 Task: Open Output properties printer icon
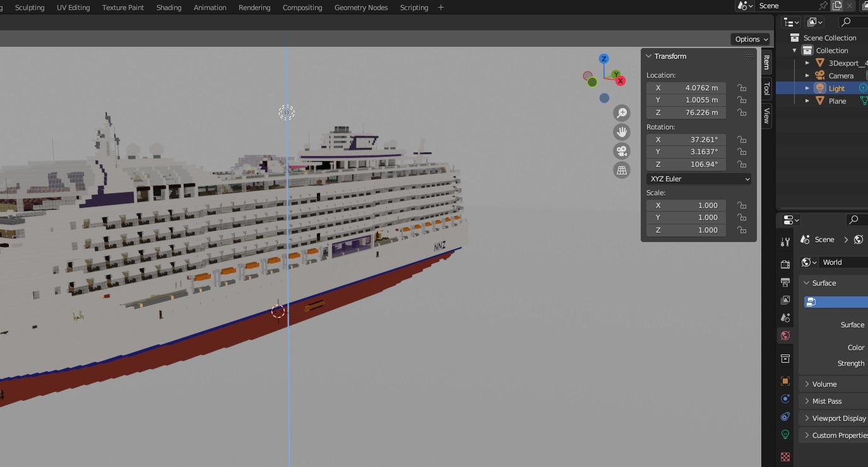tap(785, 282)
